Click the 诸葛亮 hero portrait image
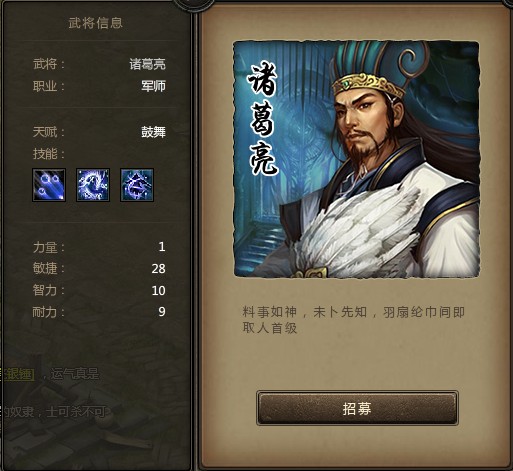 (x=357, y=159)
